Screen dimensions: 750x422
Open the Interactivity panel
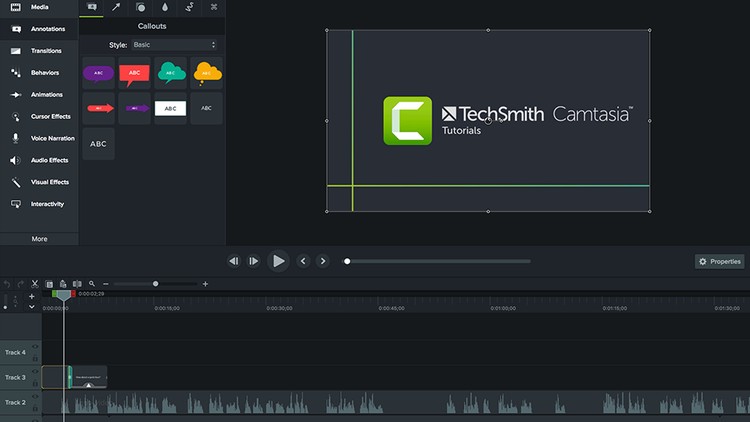[39, 204]
